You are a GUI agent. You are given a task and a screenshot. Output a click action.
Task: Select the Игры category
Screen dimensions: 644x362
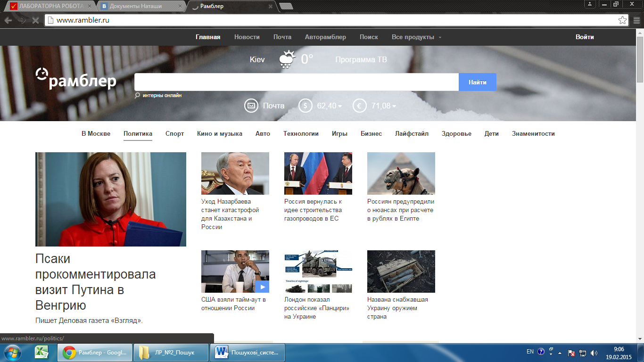click(339, 133)
